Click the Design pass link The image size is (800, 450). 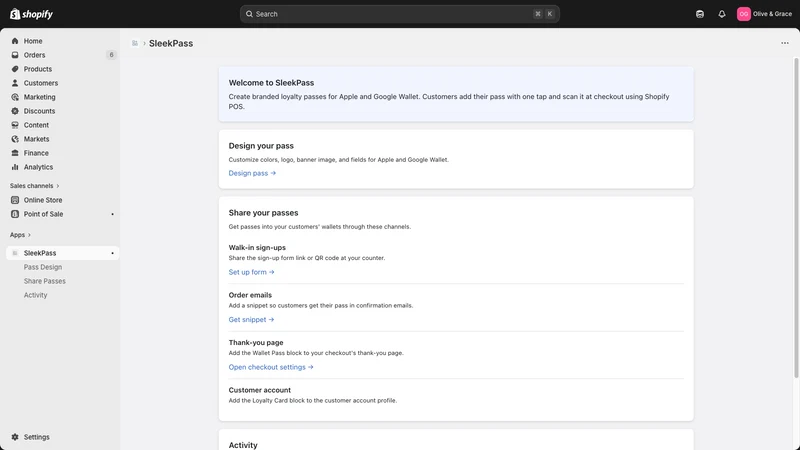pyautogui.click(x=252, y=173)
